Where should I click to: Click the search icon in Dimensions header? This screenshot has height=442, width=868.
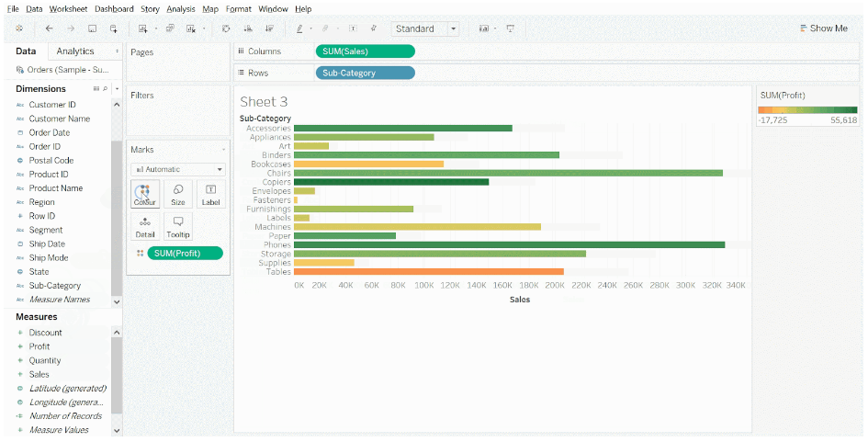105,89
